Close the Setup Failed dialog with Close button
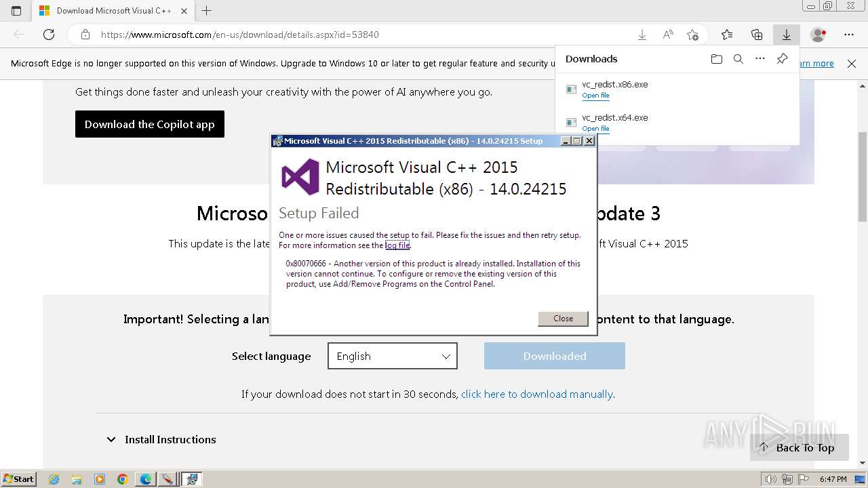Image resolution: width=868 pixels, height=488 pixels. tap(563, 319)
